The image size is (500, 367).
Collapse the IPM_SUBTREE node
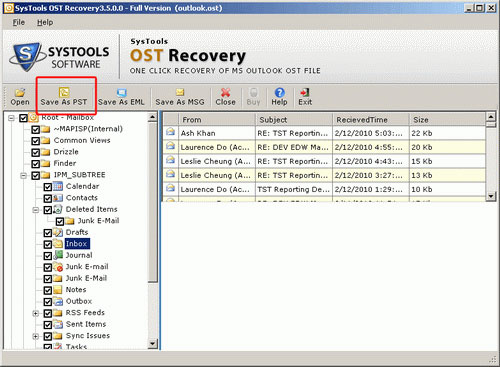(x=23, y=175)
